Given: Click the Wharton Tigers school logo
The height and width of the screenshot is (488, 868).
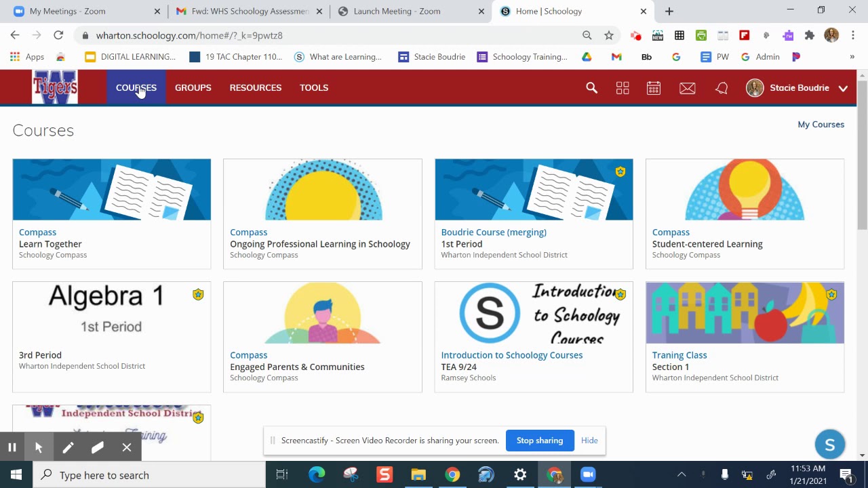Looking at the screenshot, I should [55, 87].
